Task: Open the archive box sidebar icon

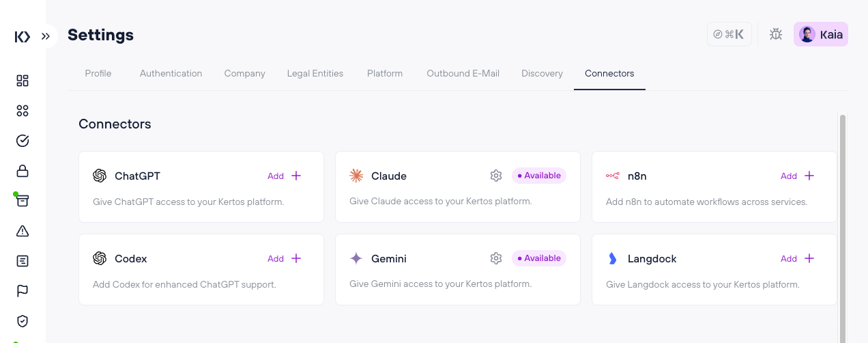Action: click(23, 201)
